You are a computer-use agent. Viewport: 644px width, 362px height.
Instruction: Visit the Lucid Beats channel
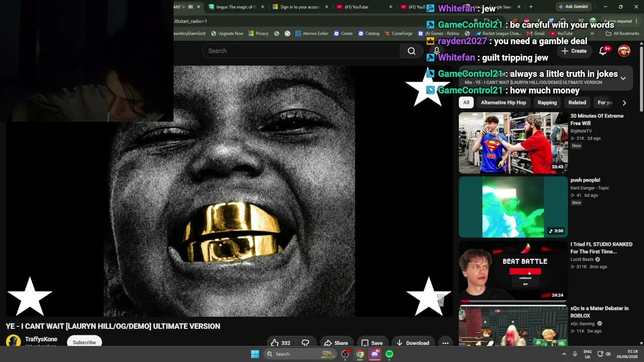point(582,259)
